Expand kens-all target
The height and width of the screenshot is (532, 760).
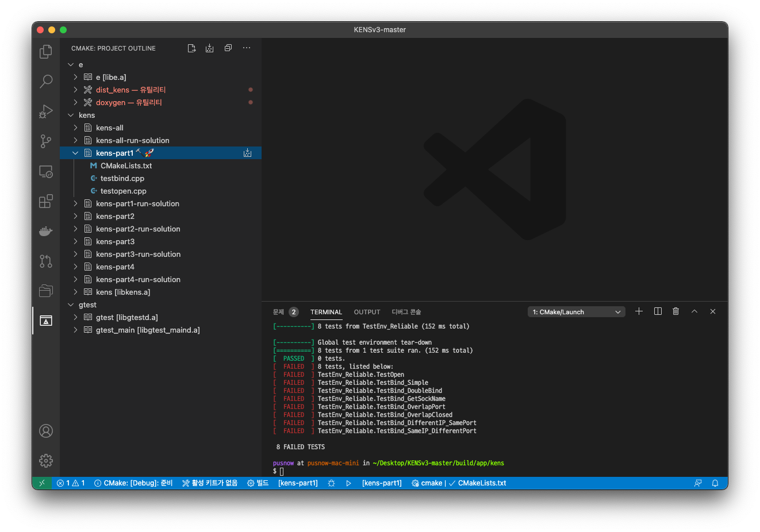click(x=75, y=128)
